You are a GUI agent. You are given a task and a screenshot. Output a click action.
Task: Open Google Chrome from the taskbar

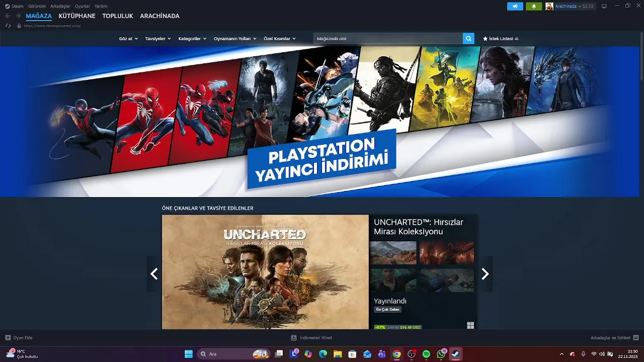[x=396, y=354]
